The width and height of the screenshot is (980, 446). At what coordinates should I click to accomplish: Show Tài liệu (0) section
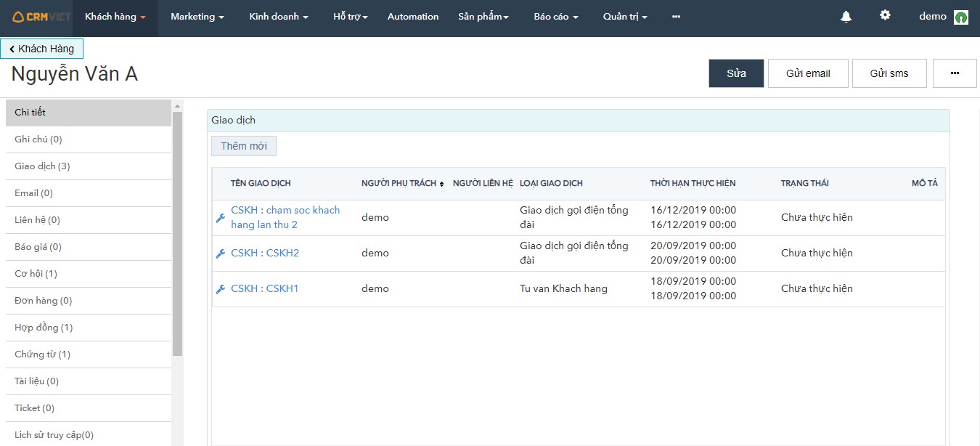(x=89, y=381)
